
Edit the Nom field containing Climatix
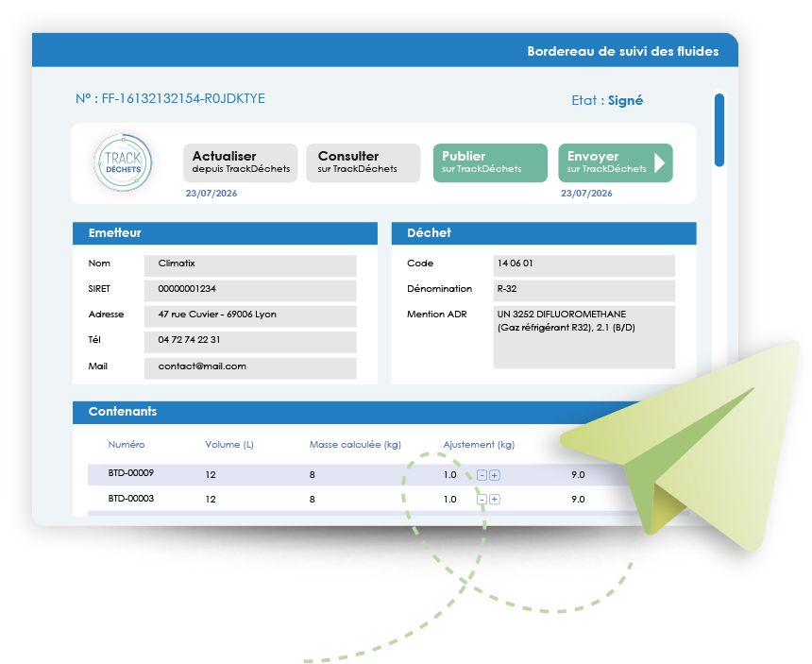tap(250, 265)
